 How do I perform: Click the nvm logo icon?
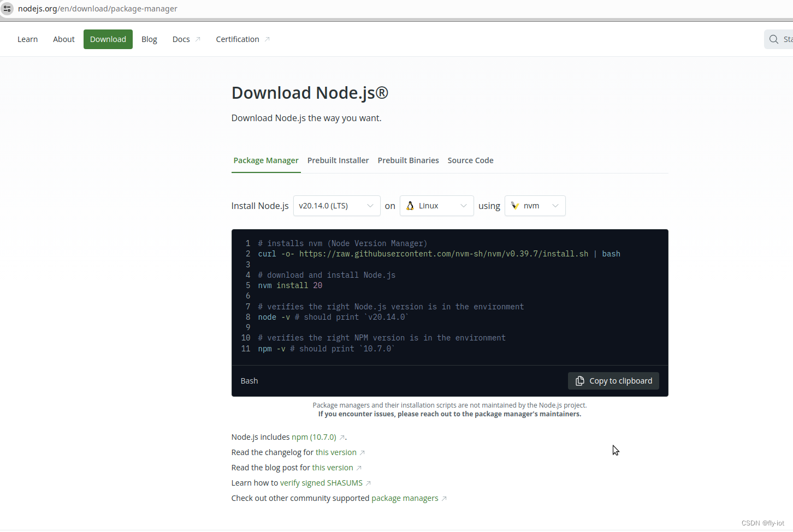tap(515, 206)
